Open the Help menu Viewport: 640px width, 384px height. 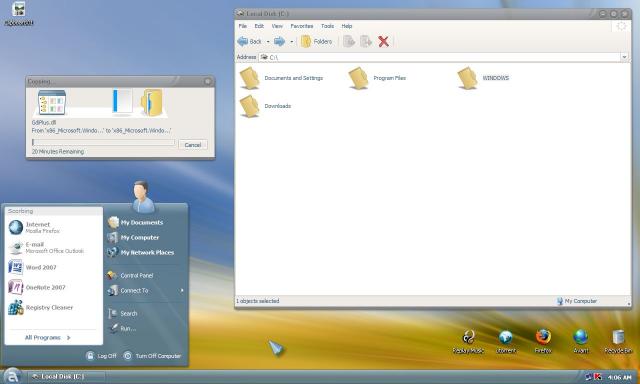(x=347, y=26)
